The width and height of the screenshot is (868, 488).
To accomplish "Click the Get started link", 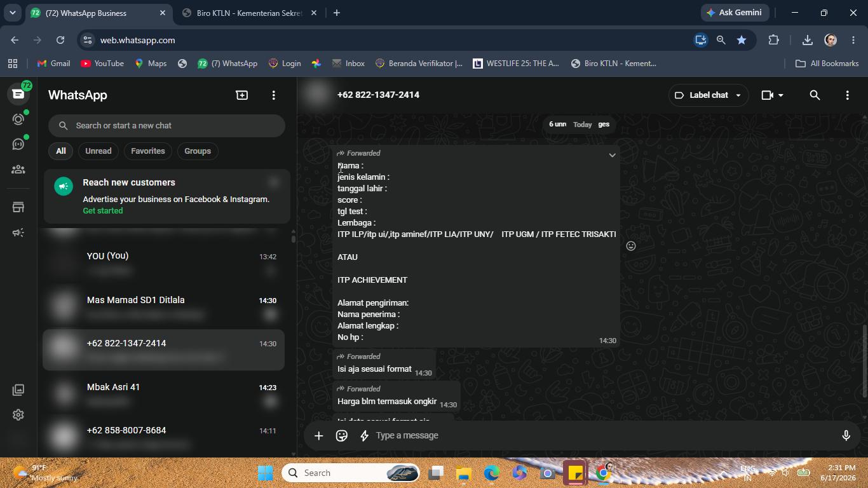I will (103, 211).
